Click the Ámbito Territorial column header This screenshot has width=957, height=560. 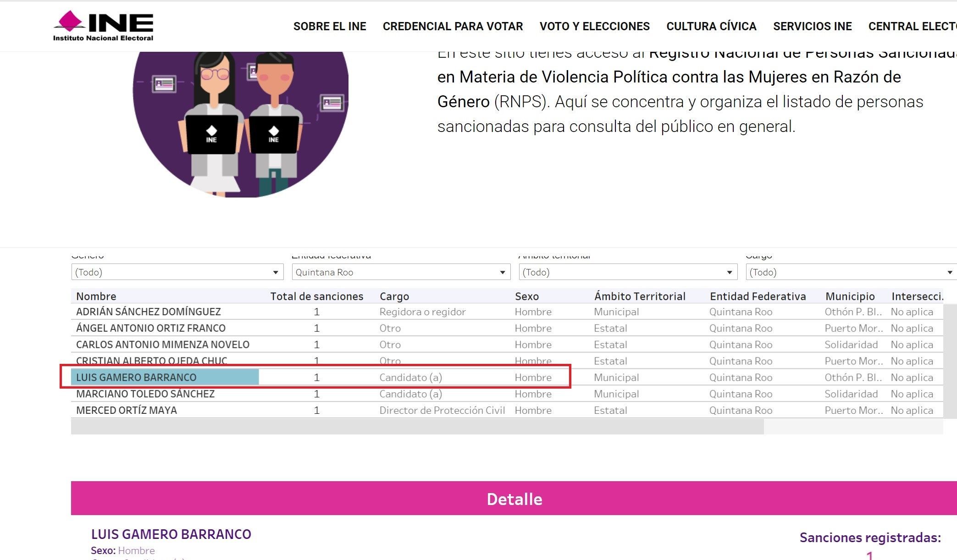click(x=640, y=296)
